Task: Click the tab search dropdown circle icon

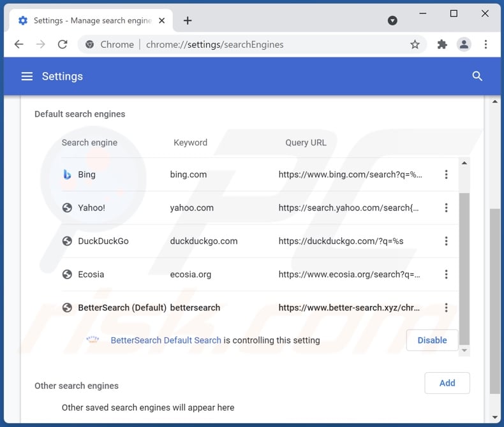Action: pyautogui.click(x=392, y=20)
